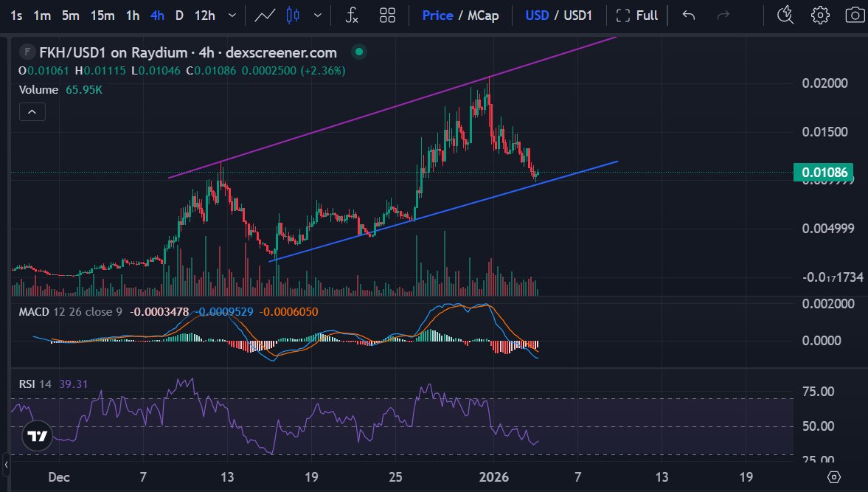Select the line chart style icon
Viewport: 868px width, 492px height.
265,15
